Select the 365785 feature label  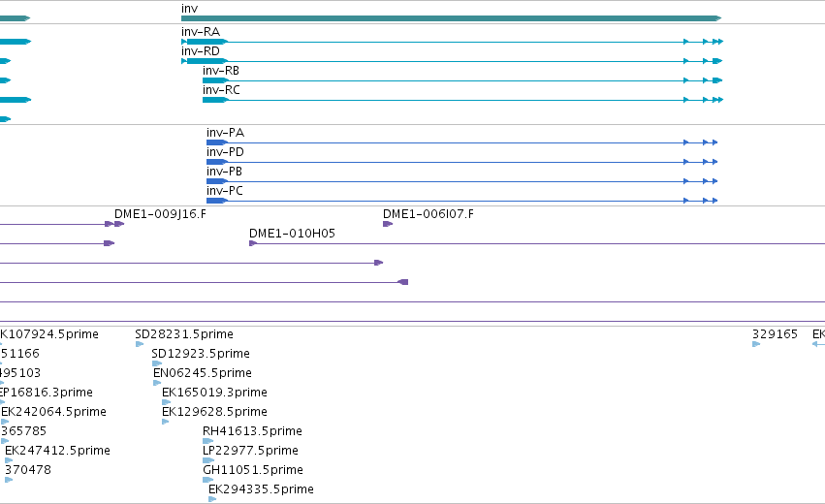coord(24,432)
